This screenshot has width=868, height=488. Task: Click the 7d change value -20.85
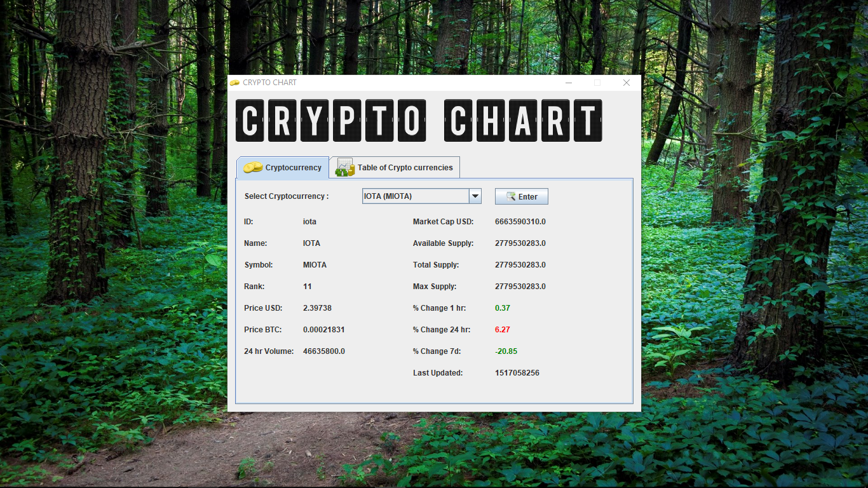pyautogui.click(x=506, y=351)
